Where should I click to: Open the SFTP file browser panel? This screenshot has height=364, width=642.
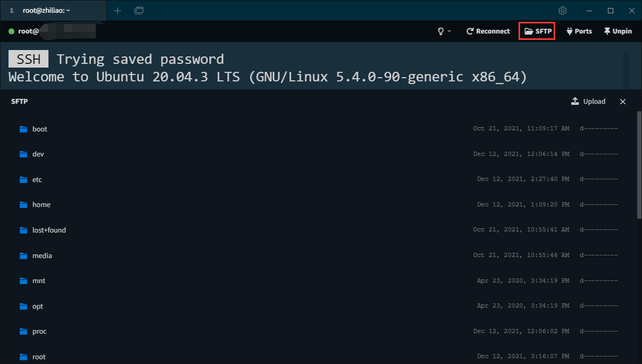[x=537, y=31]
